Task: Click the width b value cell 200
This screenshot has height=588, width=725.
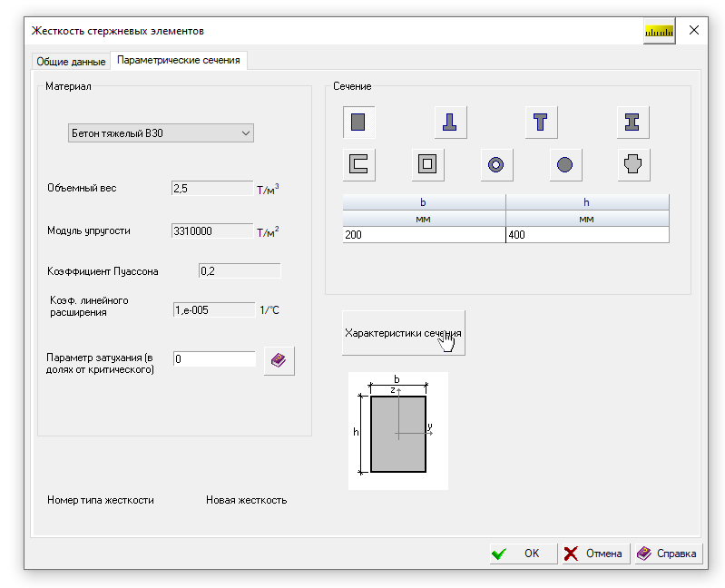Action: click(x=424, y=235)
